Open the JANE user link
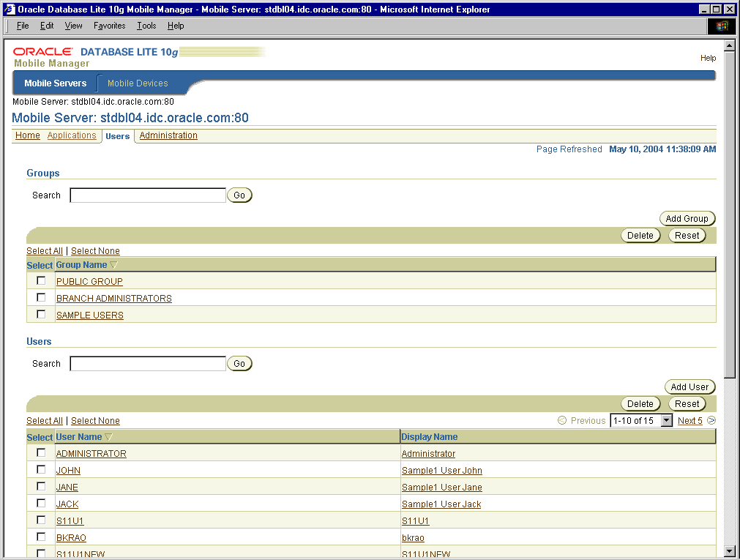The image size is (740, 560). [67, 488]
